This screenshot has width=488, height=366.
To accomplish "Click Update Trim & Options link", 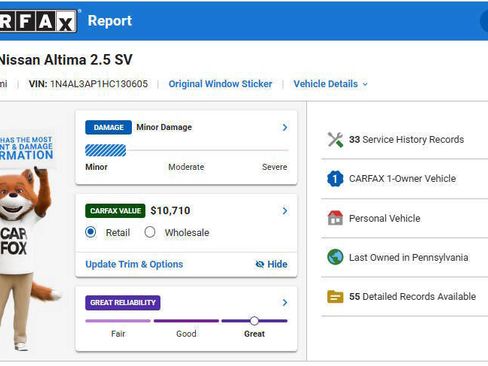I will coord(134,264).
